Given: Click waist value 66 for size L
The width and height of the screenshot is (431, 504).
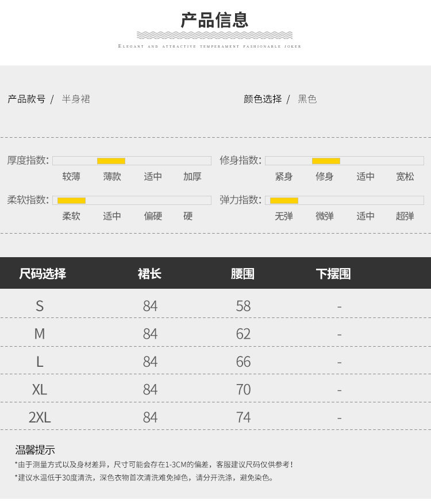Looking at the screenshot, I should [x=243, y=362].
